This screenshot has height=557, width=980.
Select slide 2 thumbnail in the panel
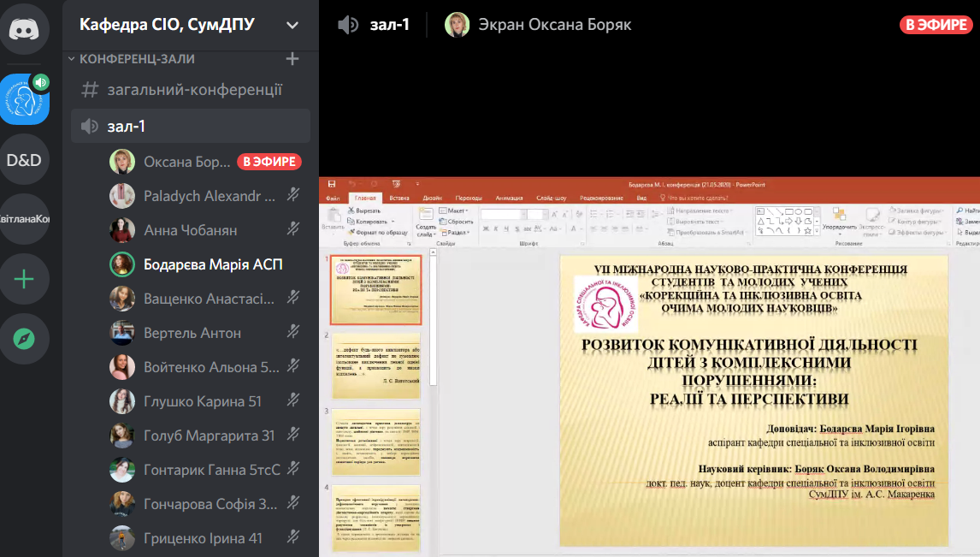click(x=376, y=364)
